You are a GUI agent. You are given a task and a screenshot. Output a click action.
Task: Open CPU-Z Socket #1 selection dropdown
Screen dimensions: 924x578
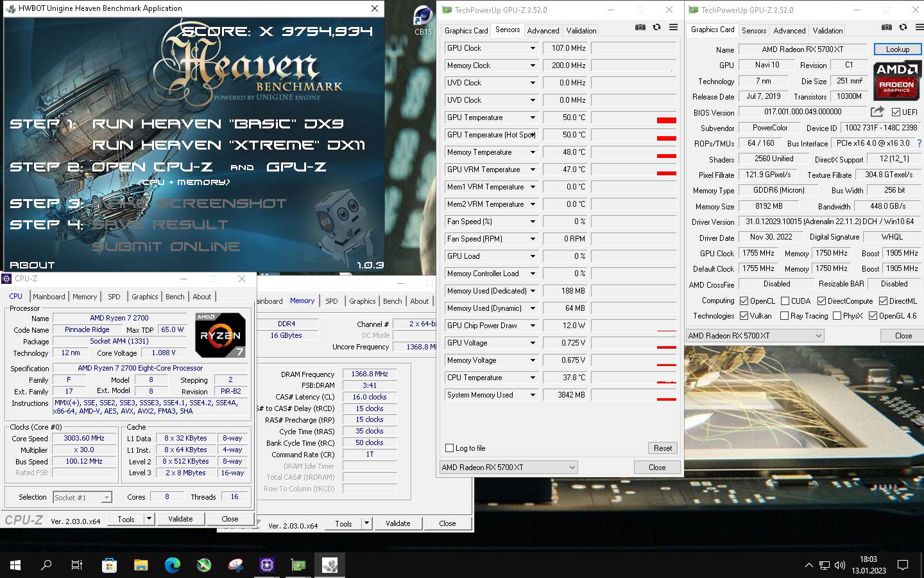point(82,497)
